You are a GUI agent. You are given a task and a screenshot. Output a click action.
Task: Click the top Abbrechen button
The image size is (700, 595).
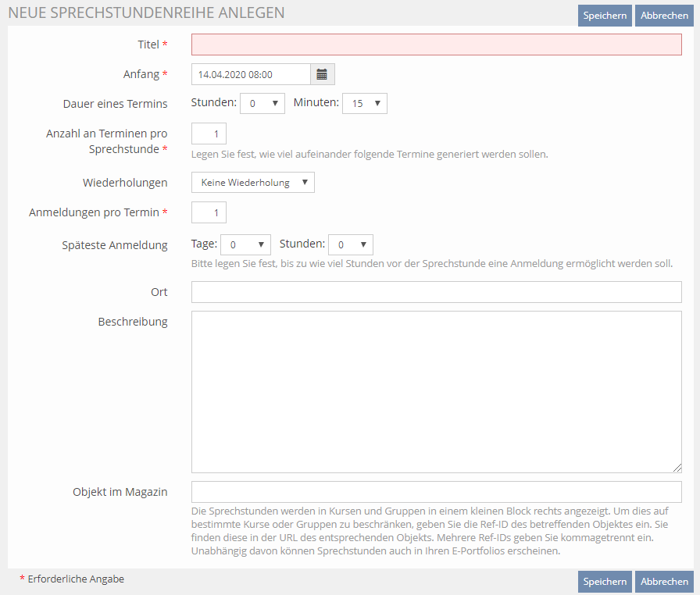click(x=664, y=16)
